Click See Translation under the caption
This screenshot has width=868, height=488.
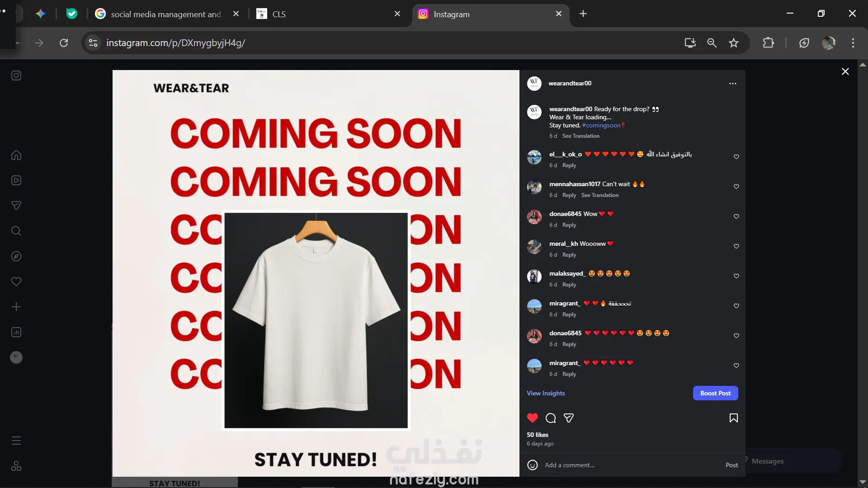(581, 136)
